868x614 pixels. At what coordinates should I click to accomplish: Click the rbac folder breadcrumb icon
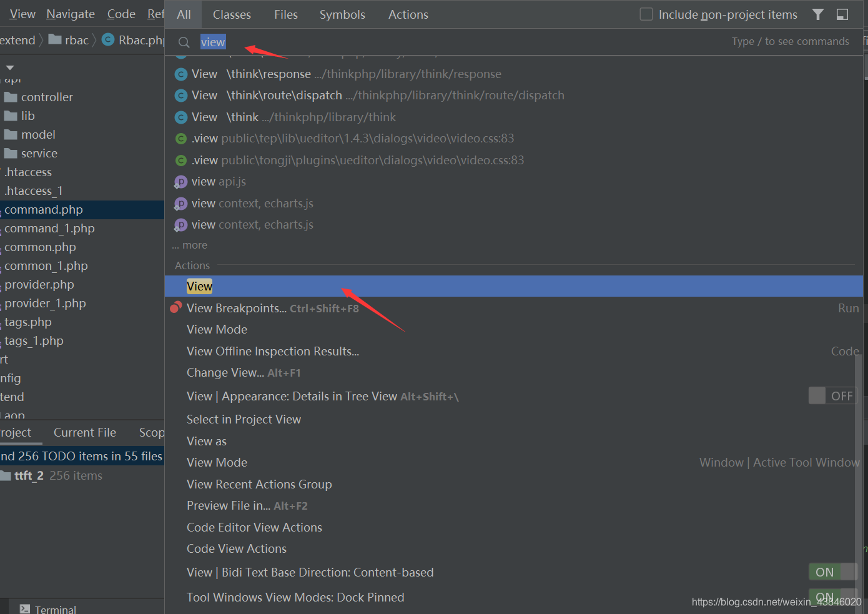click(x=55, y=39)
